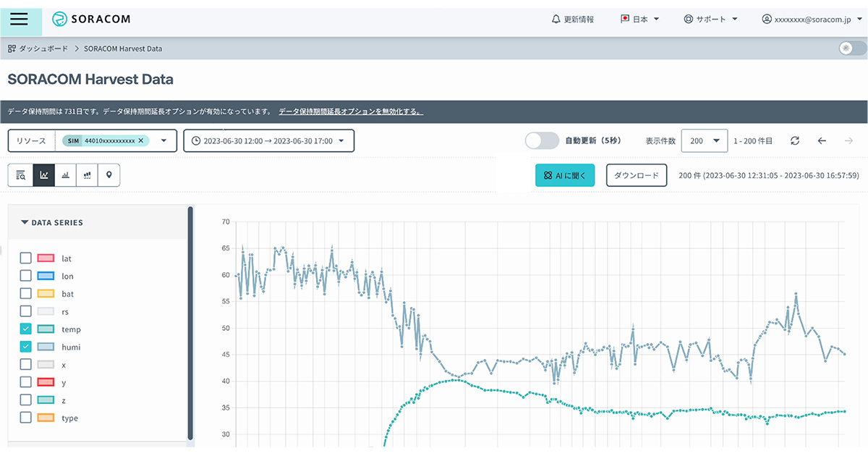Screen dimensions: 868x456
Task: Open the 日本 language menu
Action: [x=639, y=19]
